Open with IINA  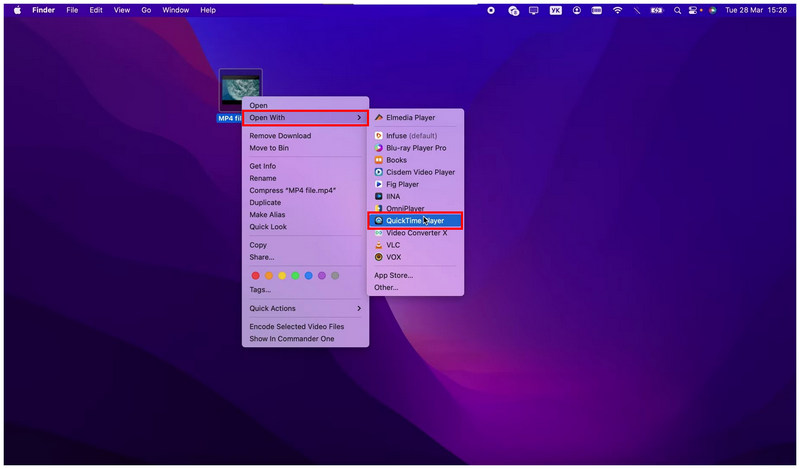(x=415, y=196)
